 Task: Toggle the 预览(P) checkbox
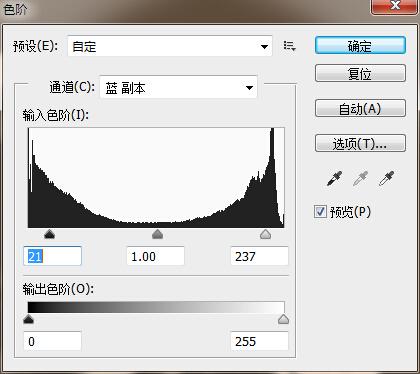(320, 212)
